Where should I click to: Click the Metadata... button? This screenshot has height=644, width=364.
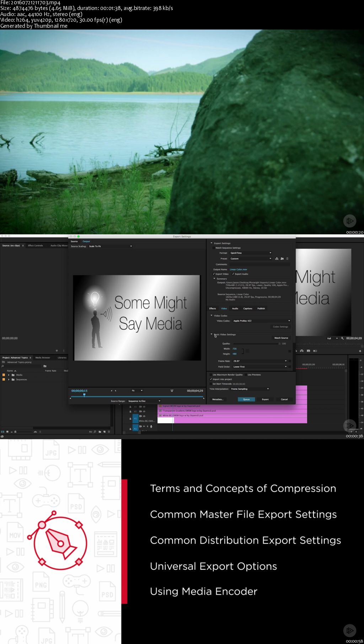pos(218,399)
